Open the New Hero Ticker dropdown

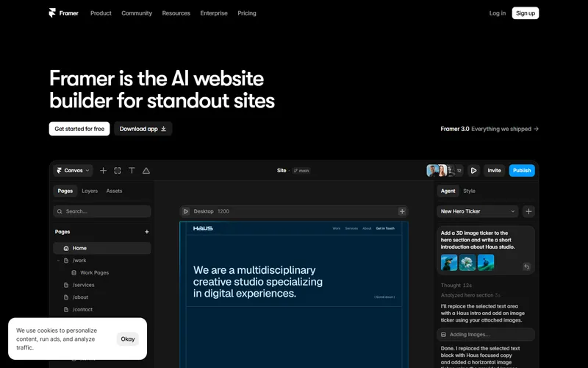pos(478,211)
